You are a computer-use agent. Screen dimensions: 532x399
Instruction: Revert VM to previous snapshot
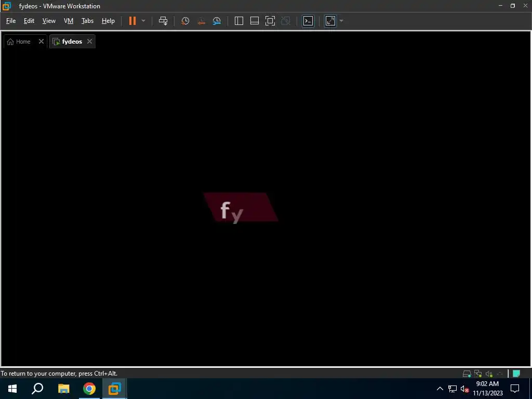(x=201, y=21)
